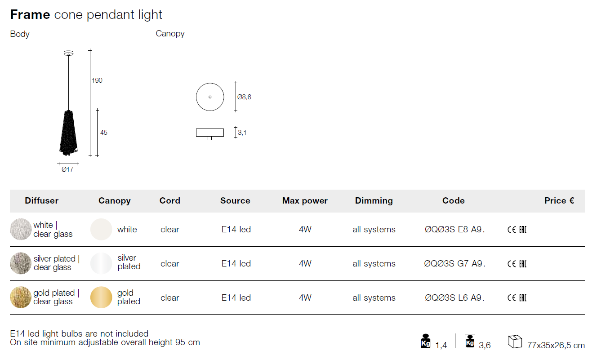This screenshot has height=364, width=597.
Task: Click the gross weight Kg icon
Action: pos(470,341)
